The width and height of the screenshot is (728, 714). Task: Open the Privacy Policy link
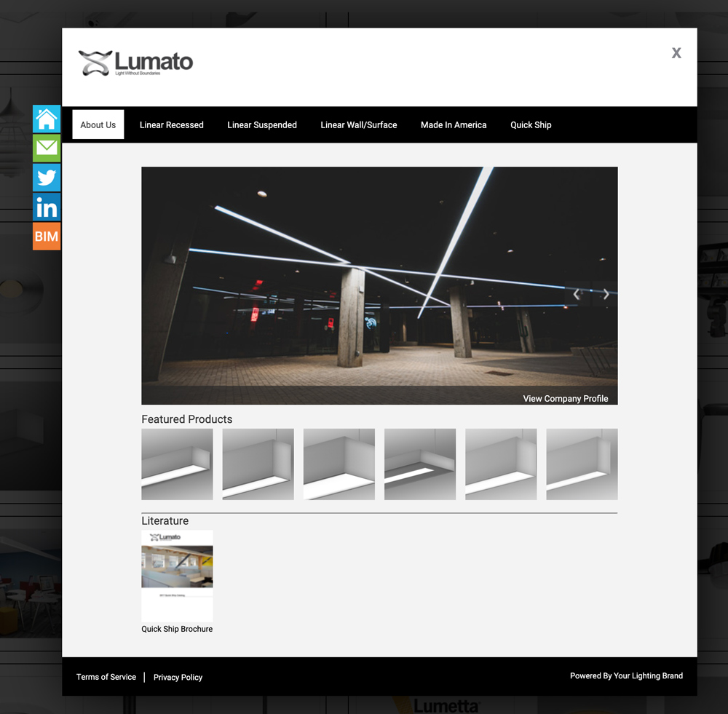[178, 677]
